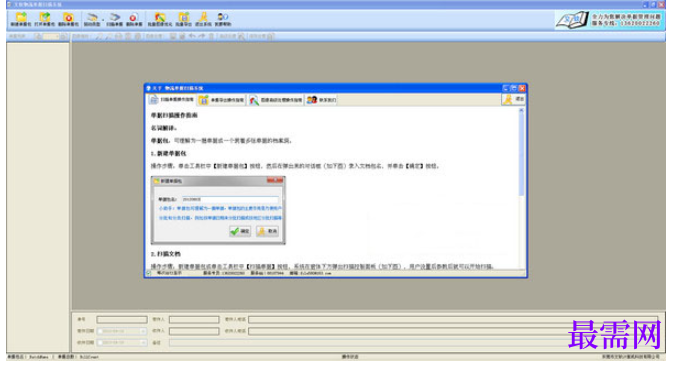The width and height of the screenshot is (680, 366).
Task: Open the 资源帮助 help icon
Action: 223,20
